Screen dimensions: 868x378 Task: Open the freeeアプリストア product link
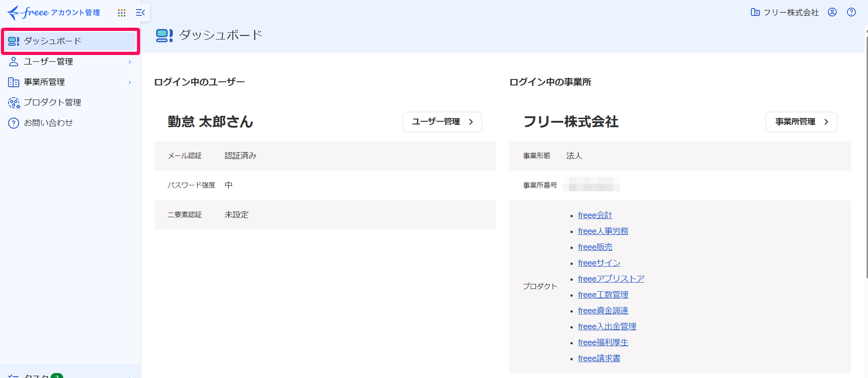(611, 279)
